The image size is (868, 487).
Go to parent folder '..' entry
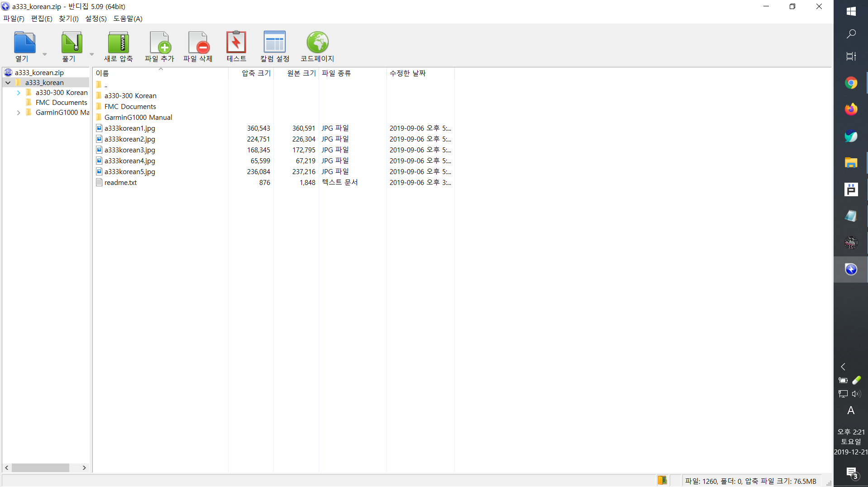pyautogui.click(x=105, y=85)
